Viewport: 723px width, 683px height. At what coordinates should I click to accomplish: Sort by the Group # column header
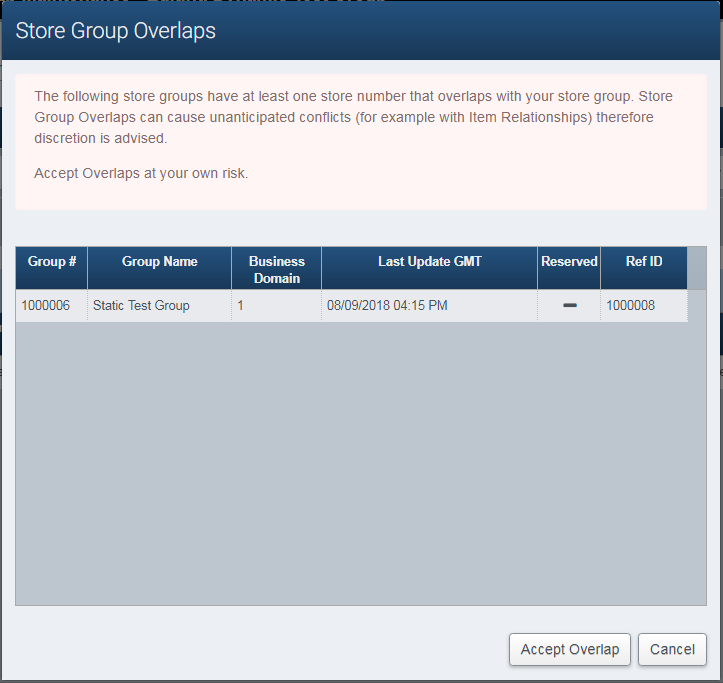(52, 262)
